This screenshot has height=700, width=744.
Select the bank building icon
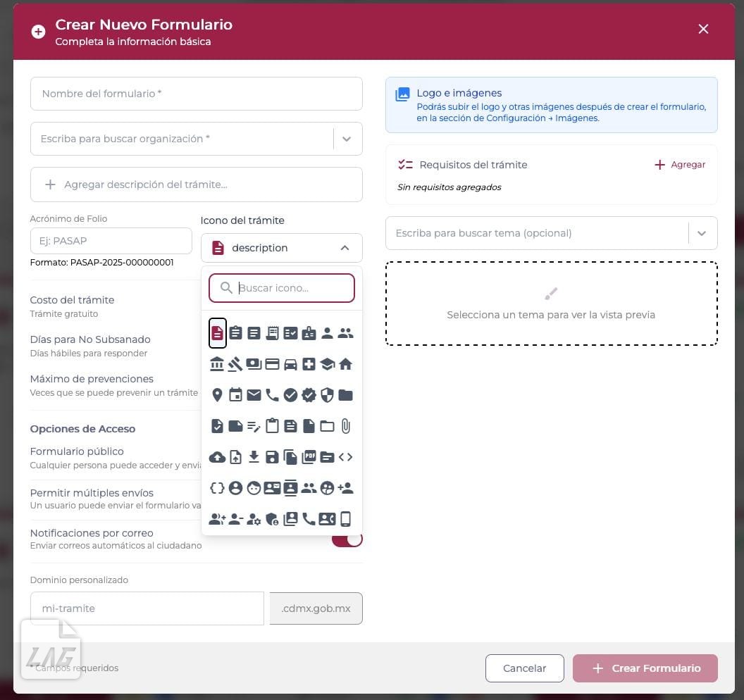[217, 364]
